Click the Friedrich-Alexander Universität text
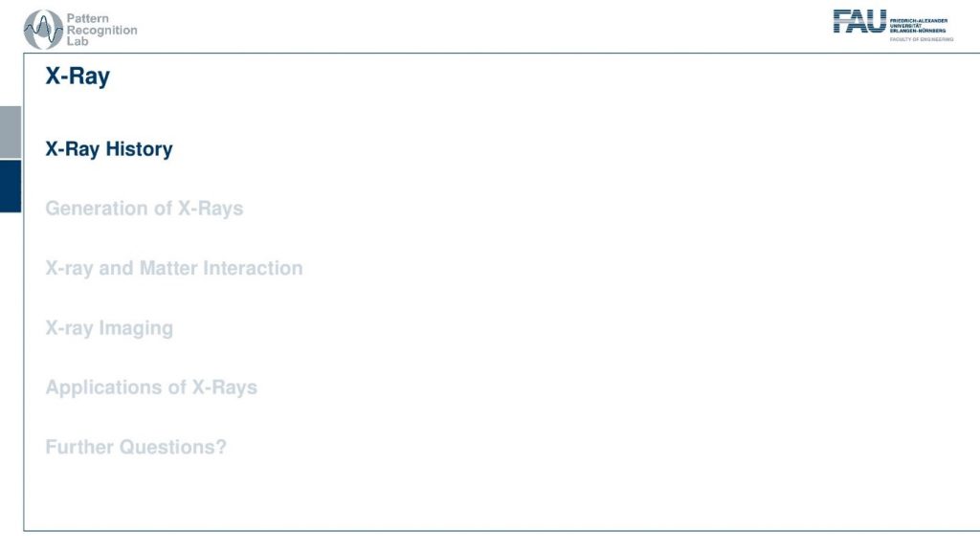 (x=918, y=26)
